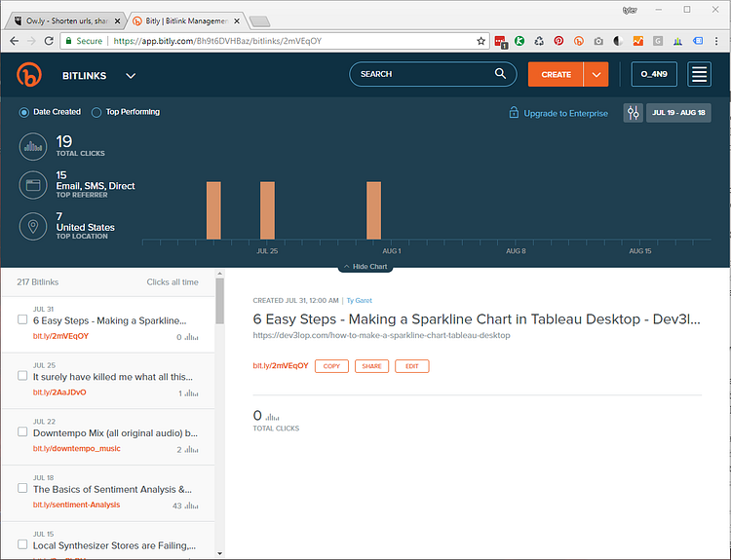Image resolution: width=731 pixels, height=560 pixels.
Task: Click the first chart bar before Jul 25
Action: tap(213, 210)
